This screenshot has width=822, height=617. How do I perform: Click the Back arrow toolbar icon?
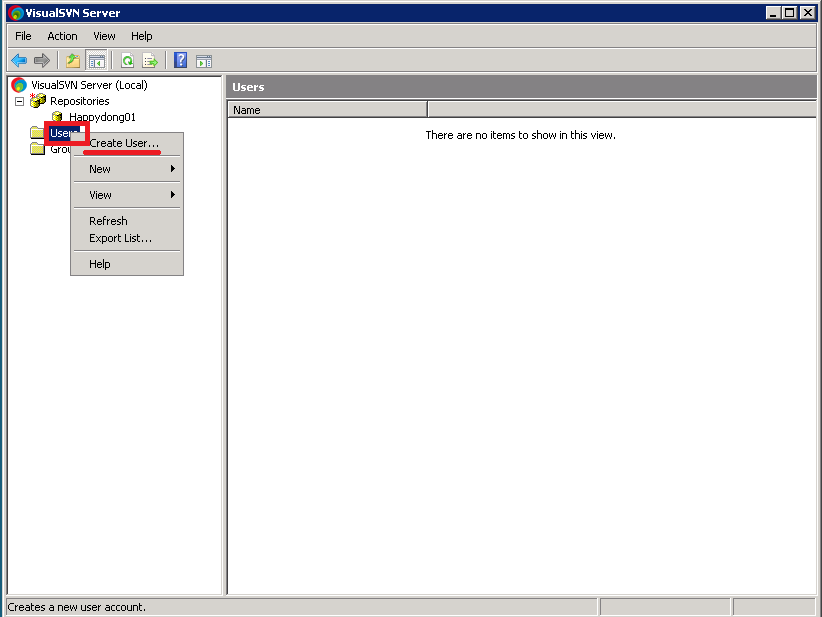pyautogui.click(x=19, y=60)
